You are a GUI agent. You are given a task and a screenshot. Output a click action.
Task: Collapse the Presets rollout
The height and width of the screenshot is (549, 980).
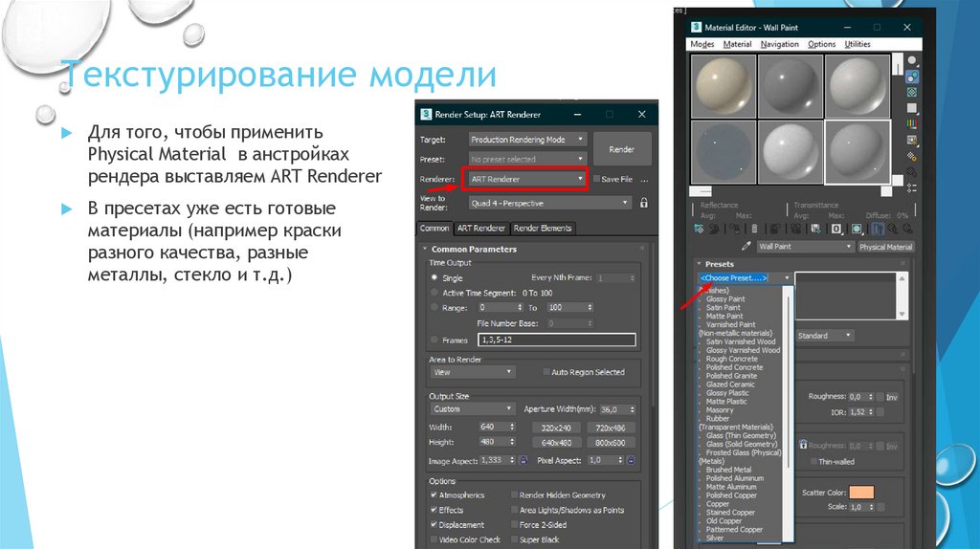click(x=719, y=264)
